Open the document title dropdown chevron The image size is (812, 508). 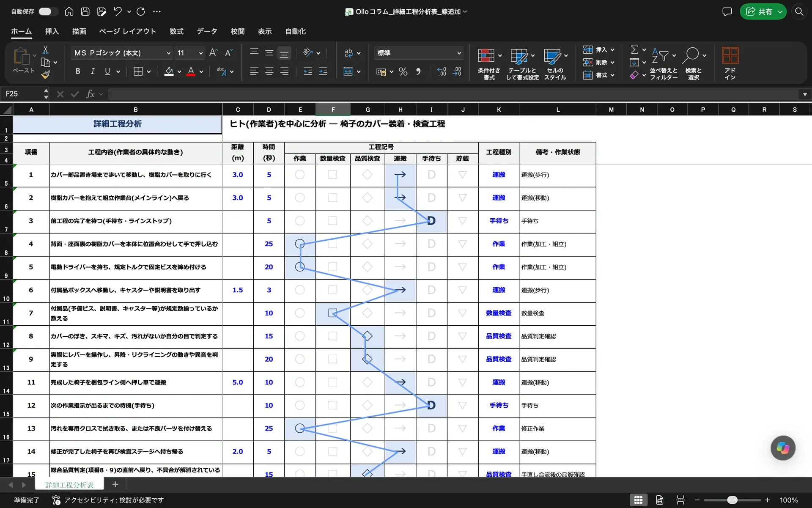pyautogui.click(x=465, y=12)
